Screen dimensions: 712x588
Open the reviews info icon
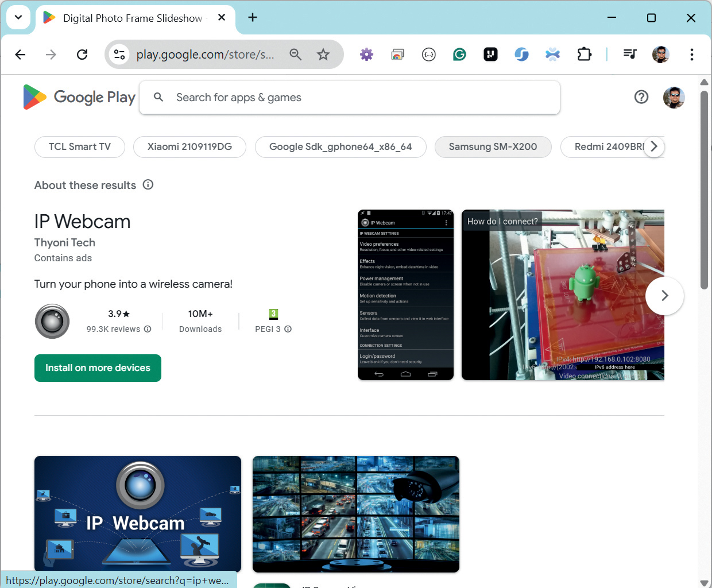[148, 329]
